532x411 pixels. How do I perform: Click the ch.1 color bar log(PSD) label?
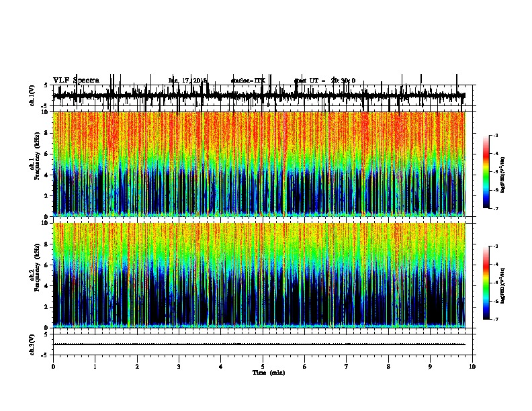[x=502, y=175]
